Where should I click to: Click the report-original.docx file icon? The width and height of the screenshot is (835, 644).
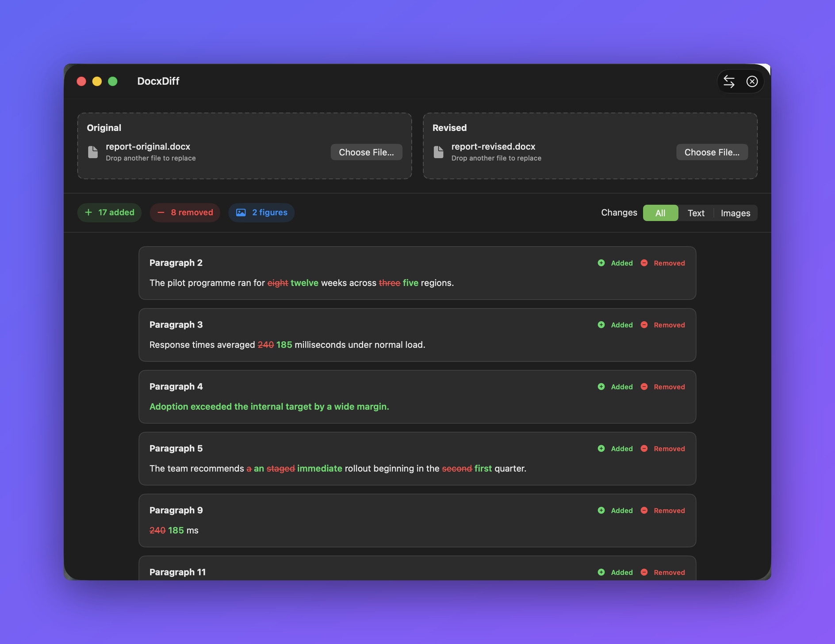[93, 152]
